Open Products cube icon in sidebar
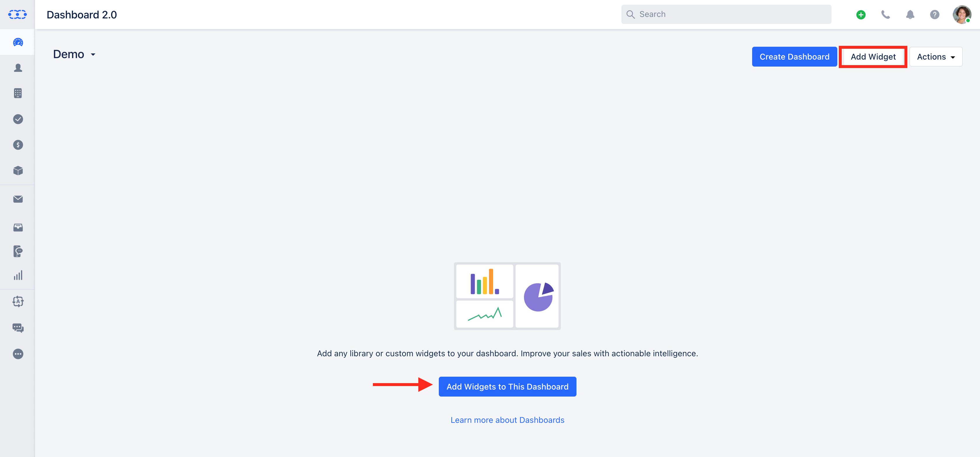Viewport: 980px width, 457px height. 18,171
